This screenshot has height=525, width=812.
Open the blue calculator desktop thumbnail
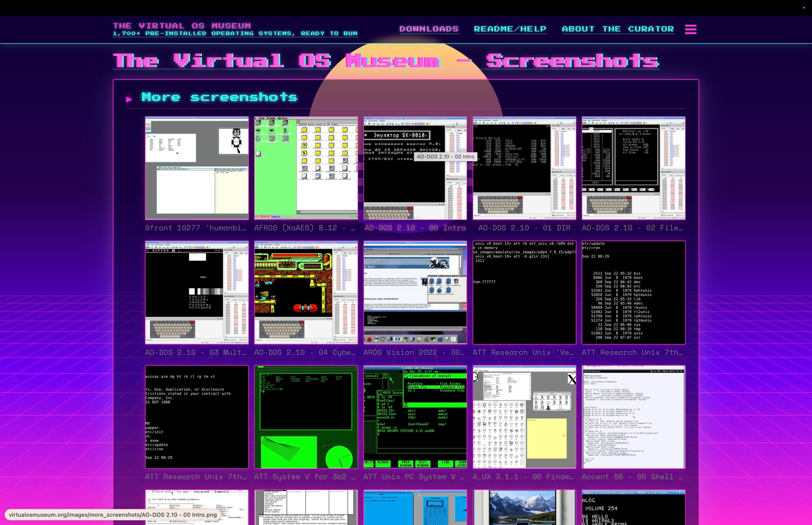(x=415, y=507)
